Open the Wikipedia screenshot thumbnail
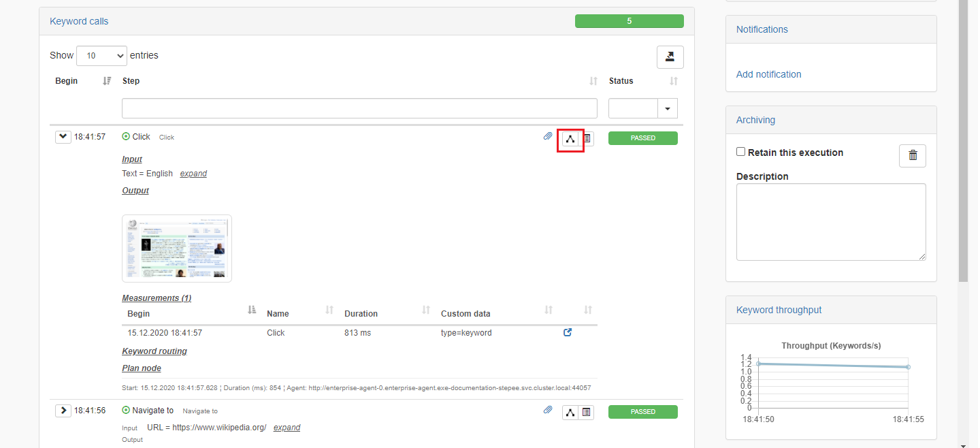Screen dimensions: 980x448 coord(176,248)
